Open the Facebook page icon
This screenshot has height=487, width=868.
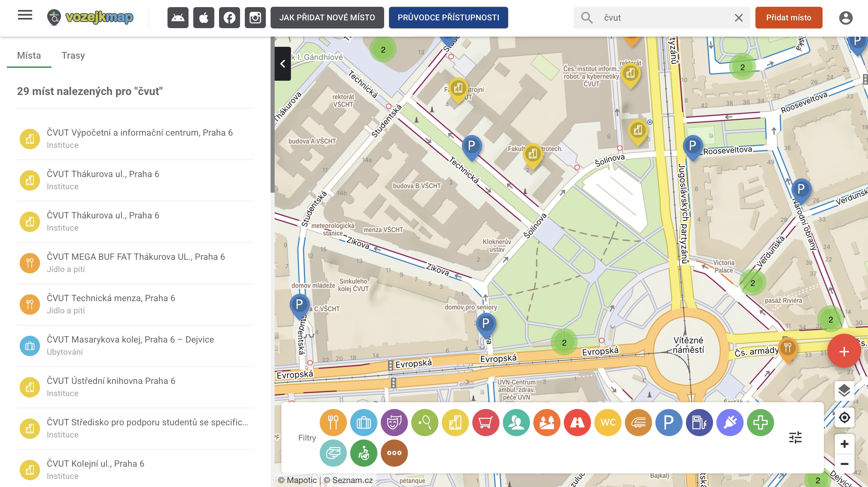[x=230, y=18]
